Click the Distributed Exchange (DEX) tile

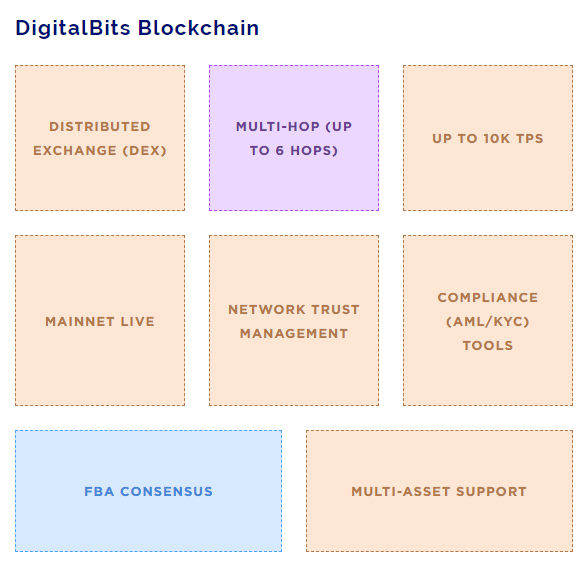100,138
